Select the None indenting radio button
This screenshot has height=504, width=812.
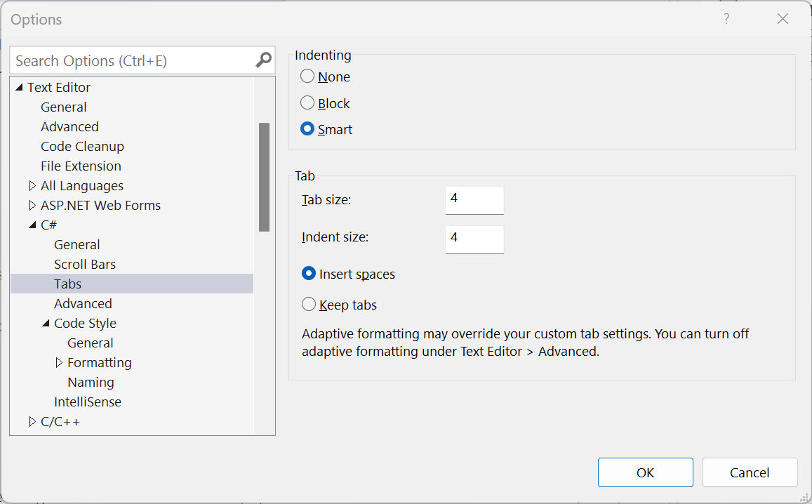[307, 77]
